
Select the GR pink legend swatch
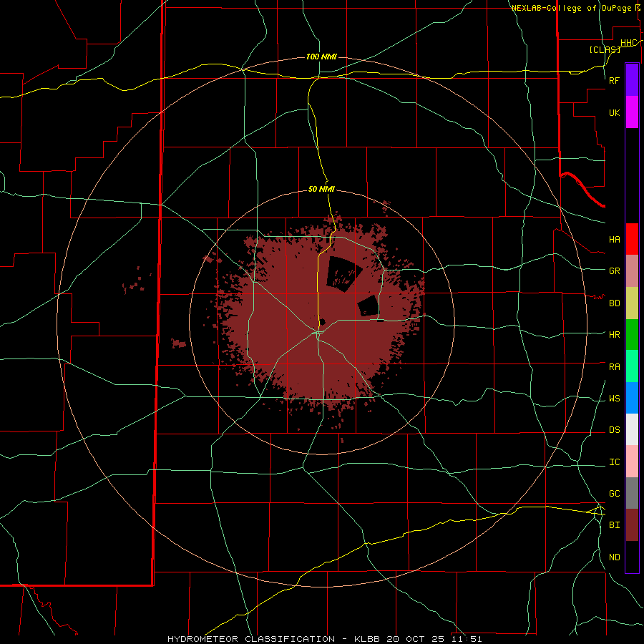pyautogui.click(x=632, y=270)
